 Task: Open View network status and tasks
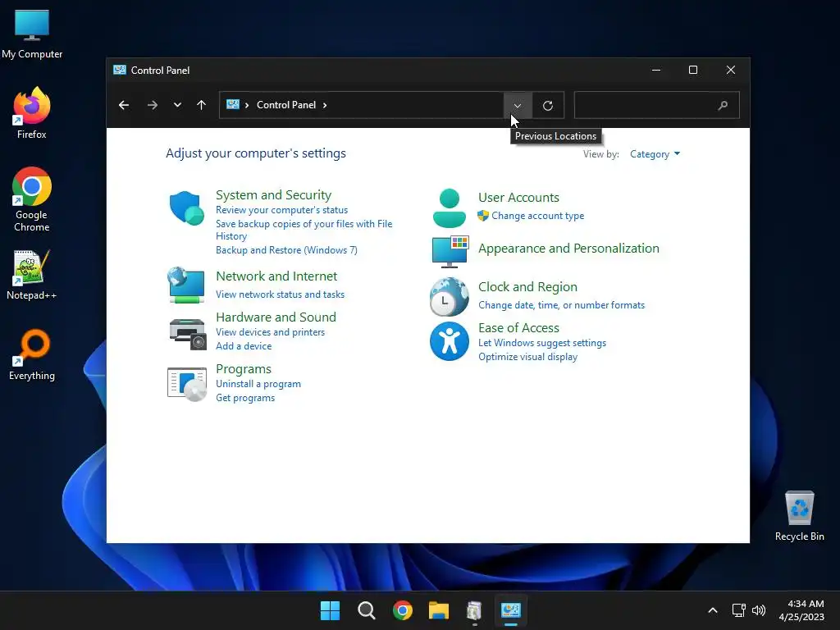(281, 294)
